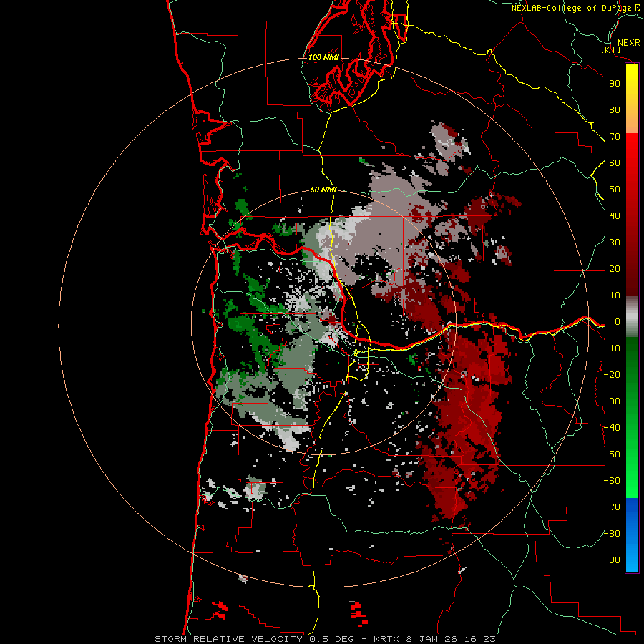This screenshot has height=644, width=644.
Task: Click the "-80" scale value
Action: [612, 534]
